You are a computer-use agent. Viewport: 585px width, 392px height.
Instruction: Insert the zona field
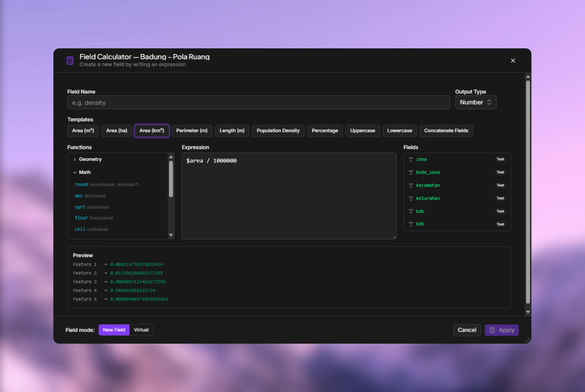[457, 160]
